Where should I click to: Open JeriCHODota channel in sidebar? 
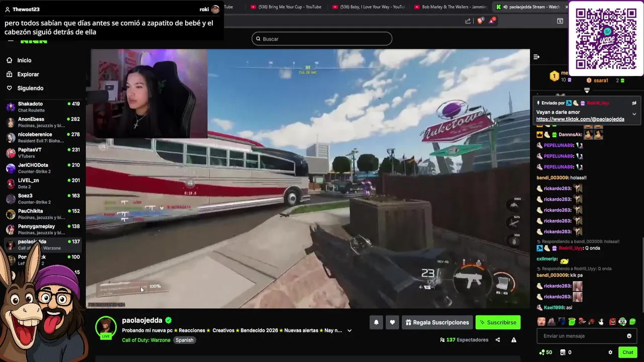[x=43, y=168]
